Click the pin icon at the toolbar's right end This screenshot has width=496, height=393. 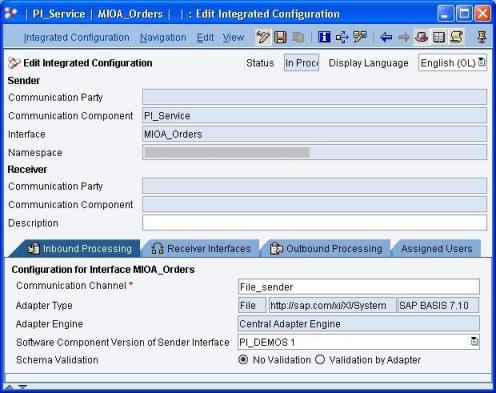(481, 37)
